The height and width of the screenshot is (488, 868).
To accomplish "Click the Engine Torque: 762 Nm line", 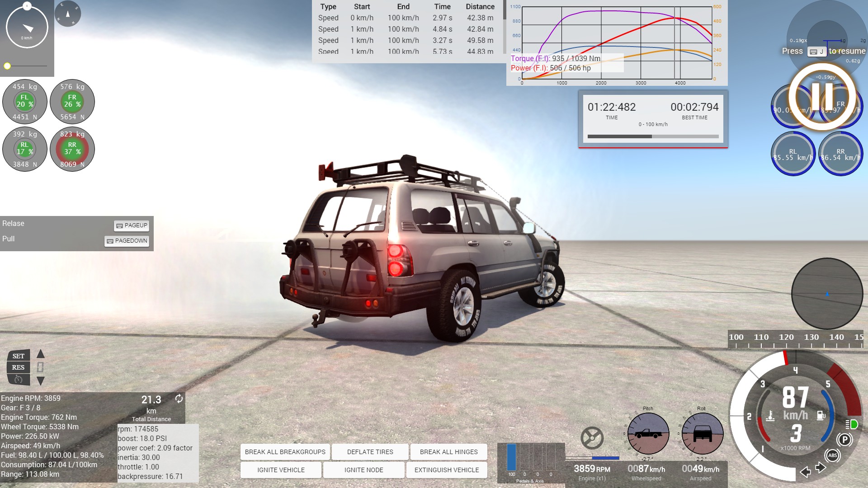I will [x=39, y=417].
